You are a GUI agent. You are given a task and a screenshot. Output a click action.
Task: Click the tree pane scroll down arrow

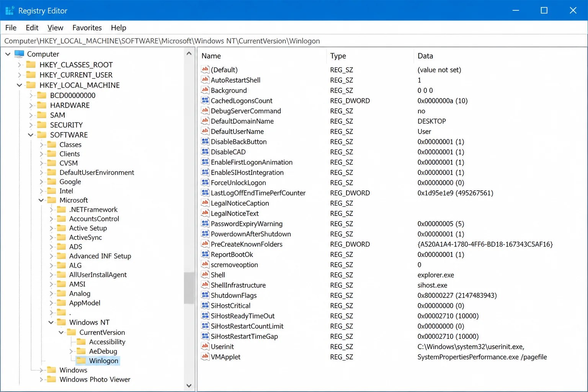tap(189, 385)
